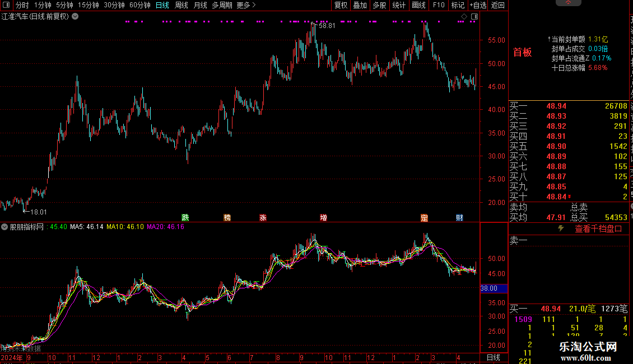Click the 榜 event marker
Viewport: 633px width, 364px height.
click(227, 217)
